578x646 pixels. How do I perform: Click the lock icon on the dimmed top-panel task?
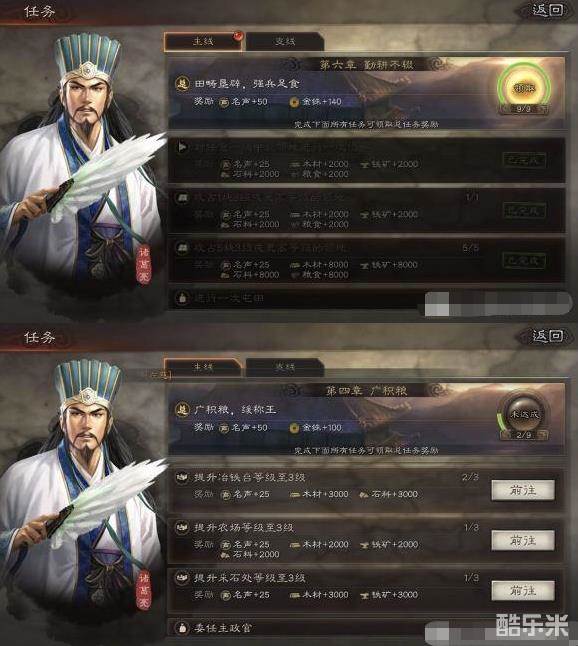tap(182, 297)
